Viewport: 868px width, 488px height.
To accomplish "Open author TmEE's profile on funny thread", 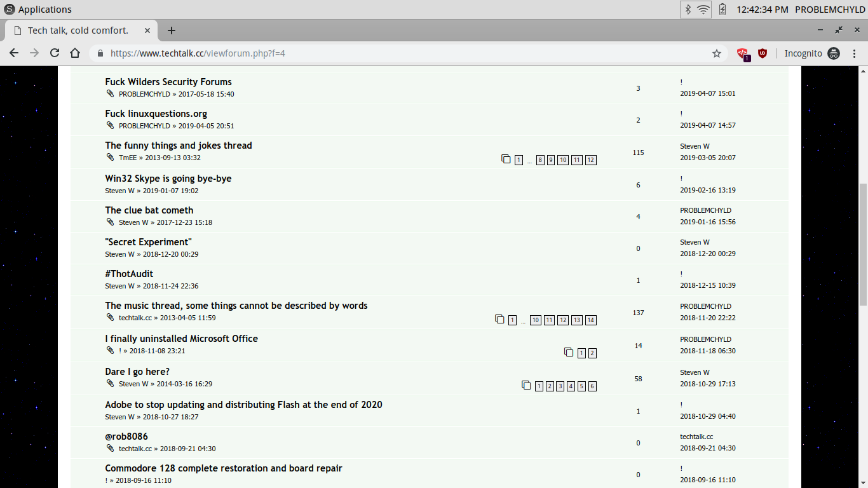I will (x=128, y=158).
